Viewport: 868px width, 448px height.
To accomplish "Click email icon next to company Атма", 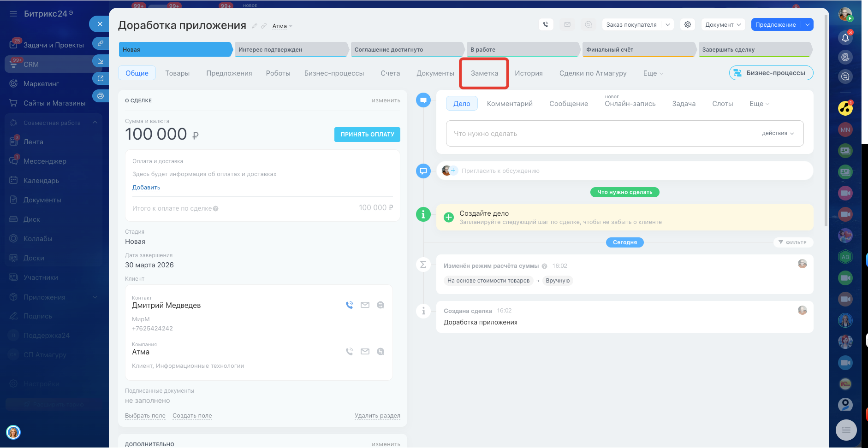I will [x=365, y=351].
